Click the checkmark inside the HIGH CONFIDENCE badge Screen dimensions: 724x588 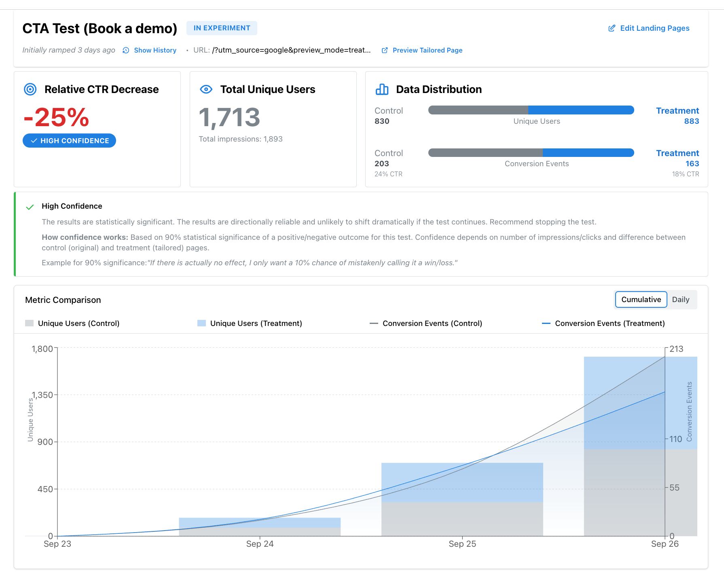(34, 140)
